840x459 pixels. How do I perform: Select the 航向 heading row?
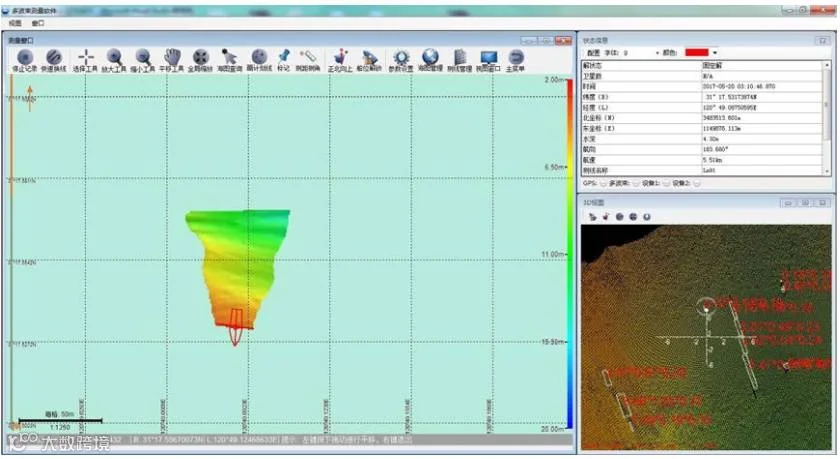click(x=702, y=149)
